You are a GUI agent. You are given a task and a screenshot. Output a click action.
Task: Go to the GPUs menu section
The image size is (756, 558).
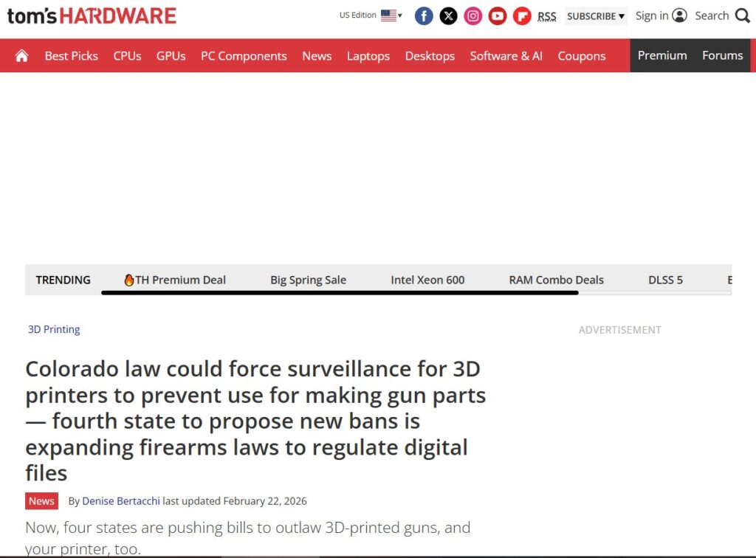click(171, 56)
